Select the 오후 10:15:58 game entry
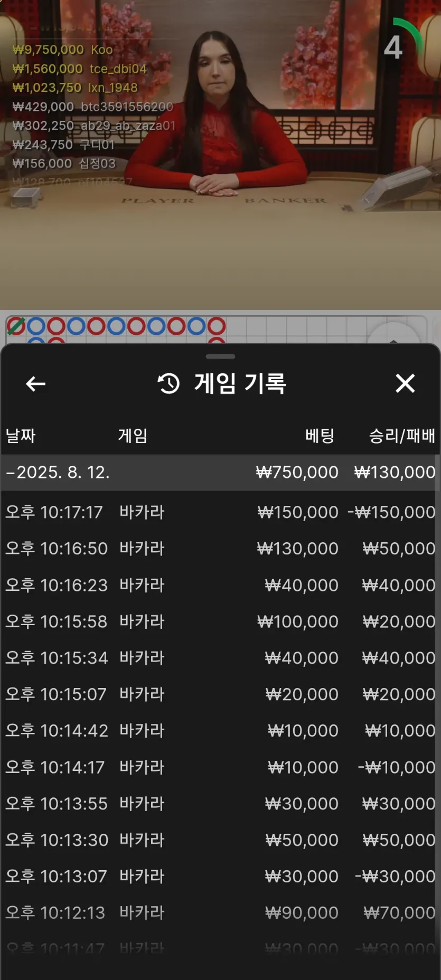441x980 pixels. click(x=220, y=621)
